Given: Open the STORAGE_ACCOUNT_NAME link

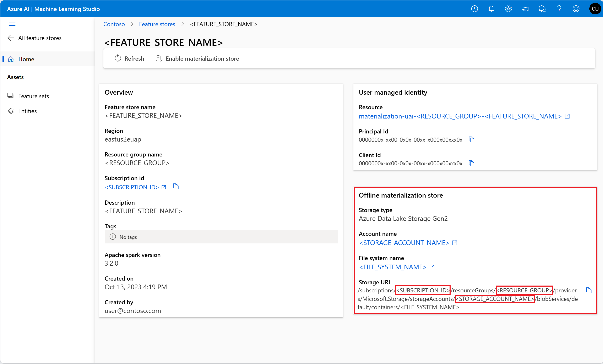Looking at the screenshot, I should pos(404,243).
